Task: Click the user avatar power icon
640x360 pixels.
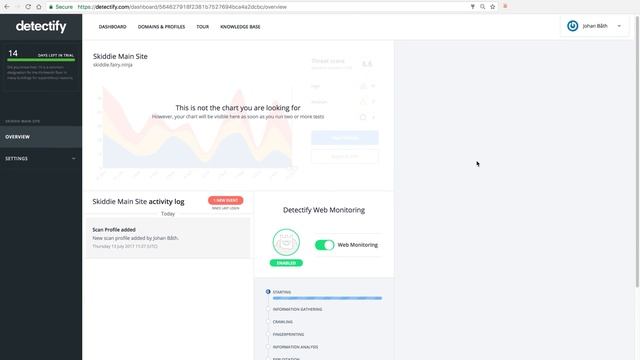Action: [x=573, y=26]
